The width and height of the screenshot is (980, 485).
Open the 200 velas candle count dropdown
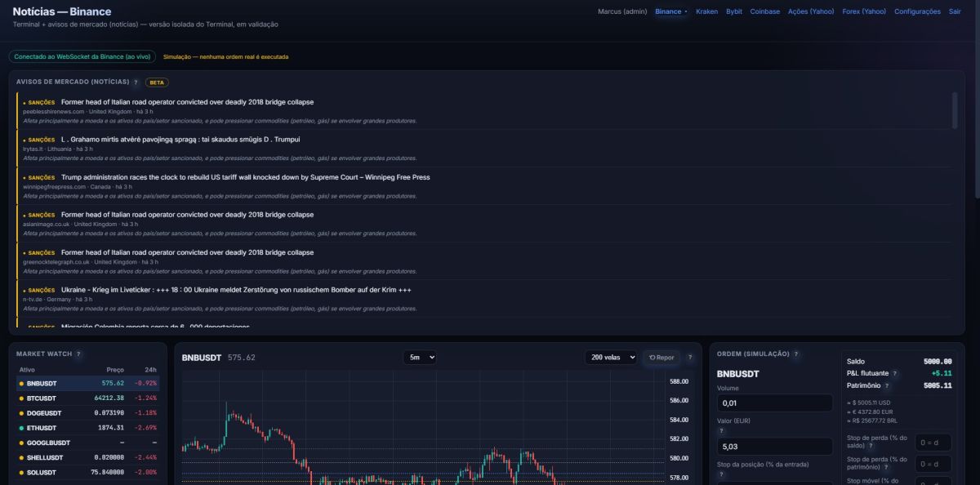(611, 358)
